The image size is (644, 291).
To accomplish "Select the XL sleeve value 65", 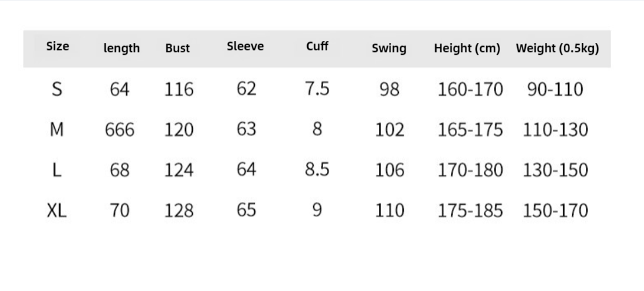I will (246, 210).
